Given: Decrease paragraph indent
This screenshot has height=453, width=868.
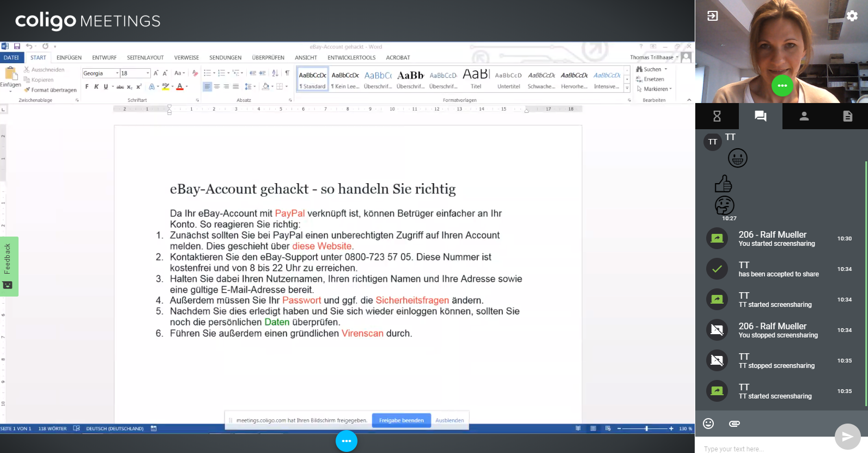Looking at the screenshot, I should pyautogui.click(x=252, y=73).
